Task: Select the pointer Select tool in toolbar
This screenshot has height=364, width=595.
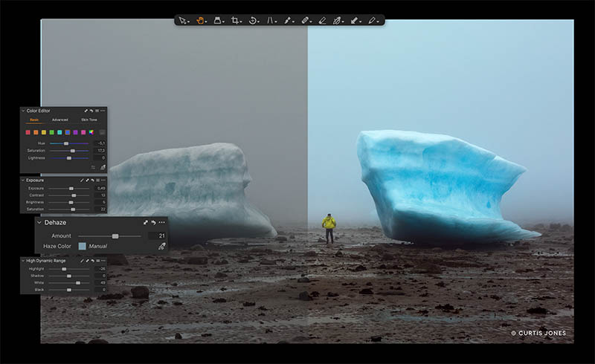Action: pyautogui.click(x=182, y=21)
